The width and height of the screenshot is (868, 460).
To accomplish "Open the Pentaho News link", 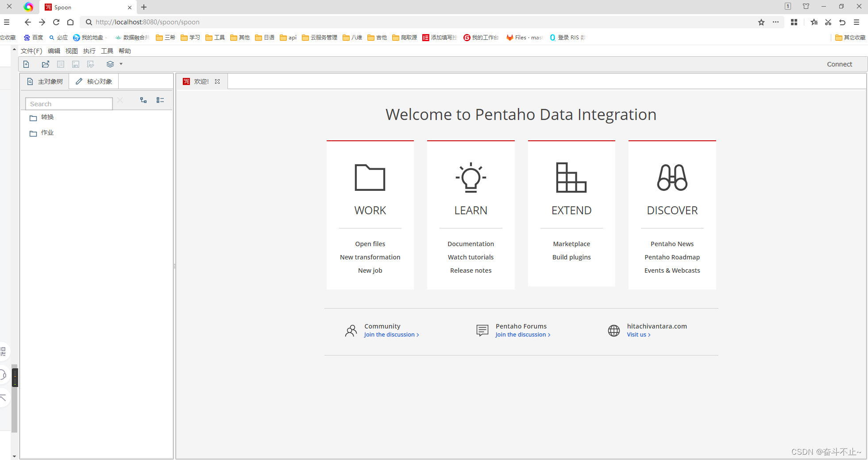I will click(x=672, y=244).
